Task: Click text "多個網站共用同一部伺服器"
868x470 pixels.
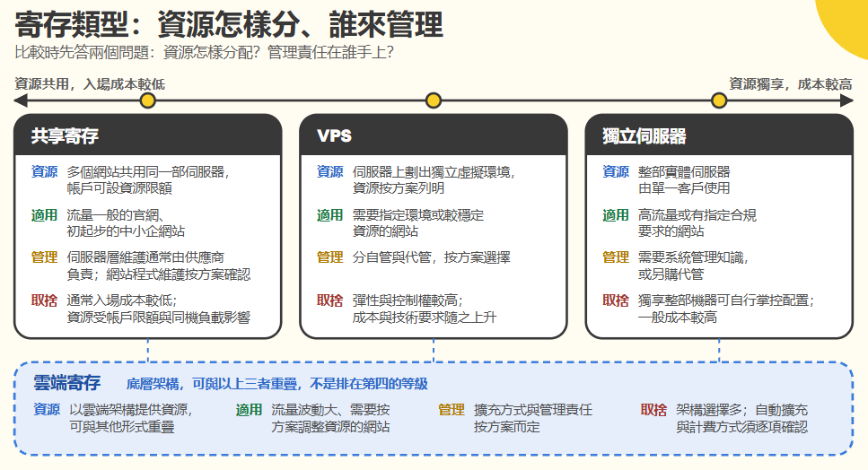Action: coord(145,172)
